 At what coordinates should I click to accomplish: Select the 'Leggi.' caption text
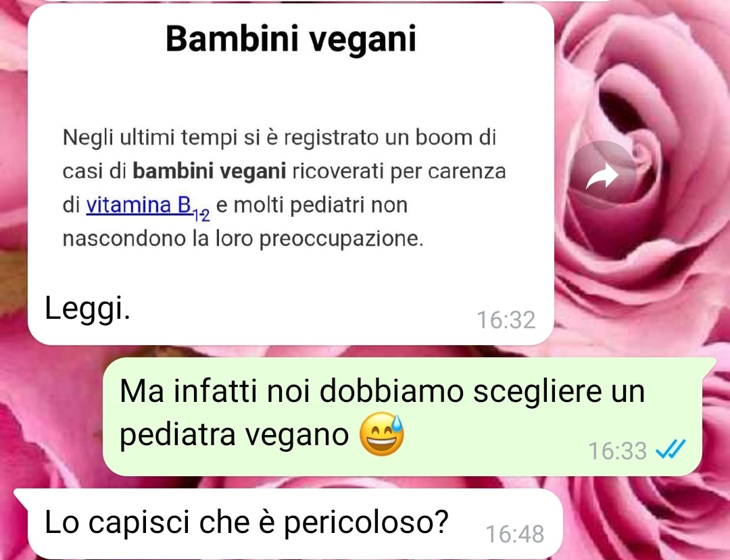pyautogui.click(x=87, y=309)
